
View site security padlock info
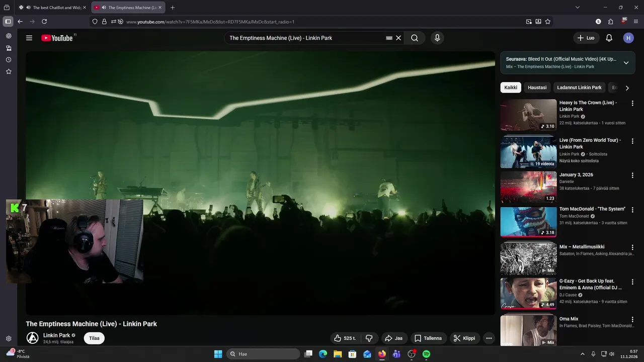pos(104,22)
